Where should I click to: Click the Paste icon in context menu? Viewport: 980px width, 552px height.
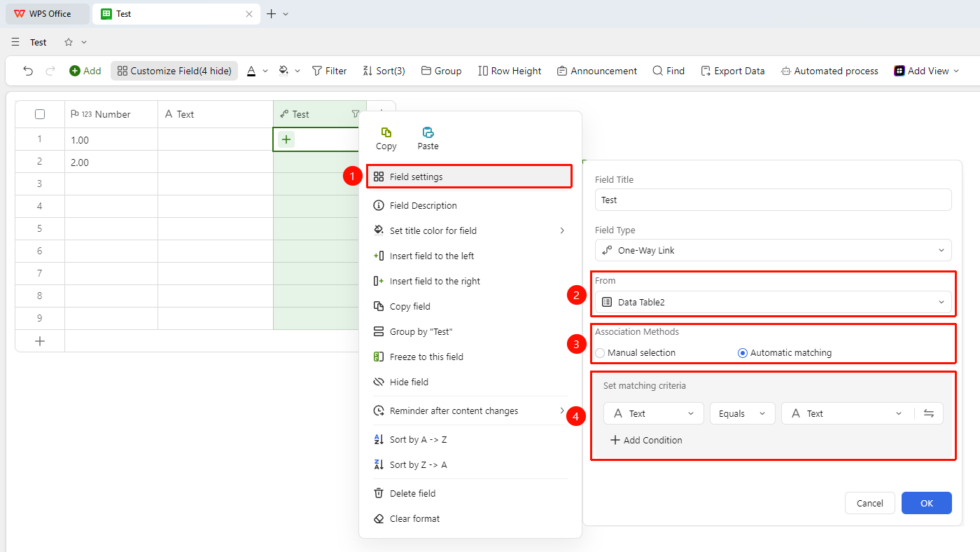[x=428, y=132]
